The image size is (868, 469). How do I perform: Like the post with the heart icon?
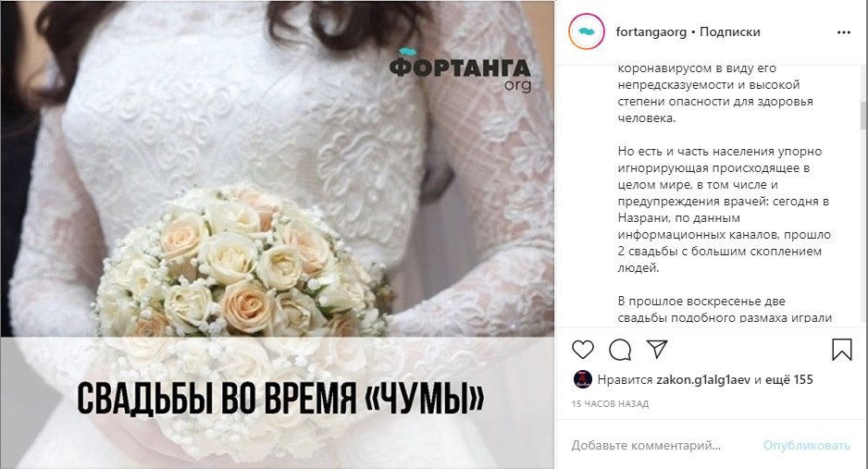pyautogui.click(x=582, y=350)
